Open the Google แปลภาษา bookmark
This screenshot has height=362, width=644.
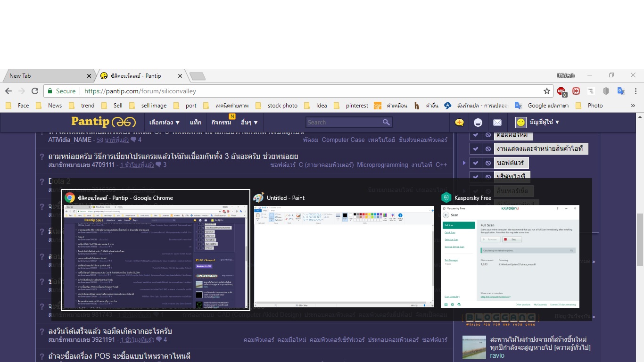pyautogui.click(x=542, y=106)
